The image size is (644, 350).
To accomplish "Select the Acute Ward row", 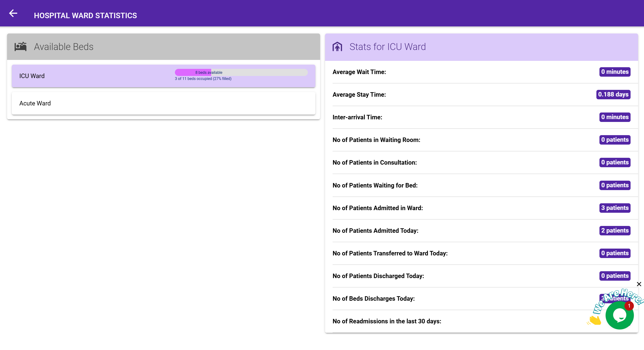I will tap(164, 103).
